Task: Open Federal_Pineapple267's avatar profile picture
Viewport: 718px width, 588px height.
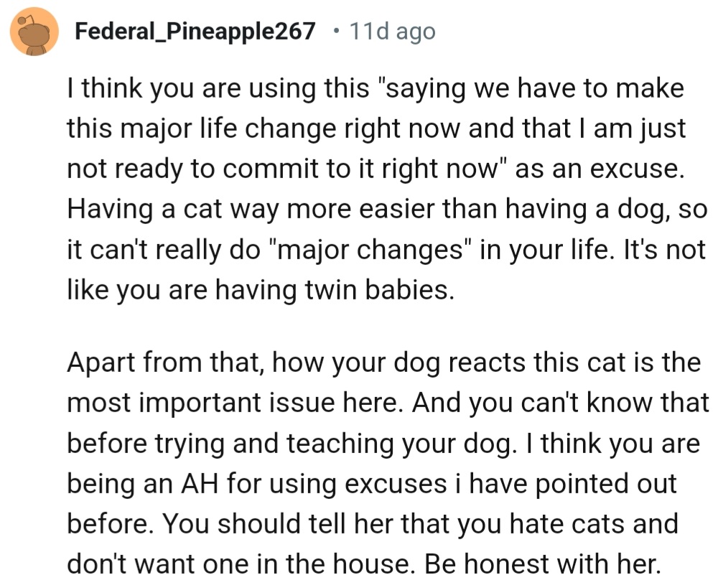Action: pyautogui.click(x=34, y=32)
